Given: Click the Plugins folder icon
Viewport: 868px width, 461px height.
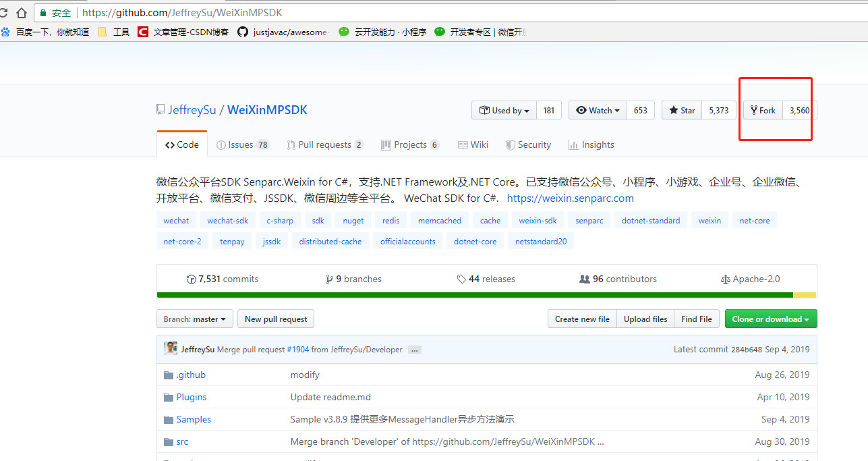Looking at the screenshot, I should click(169, 397).
